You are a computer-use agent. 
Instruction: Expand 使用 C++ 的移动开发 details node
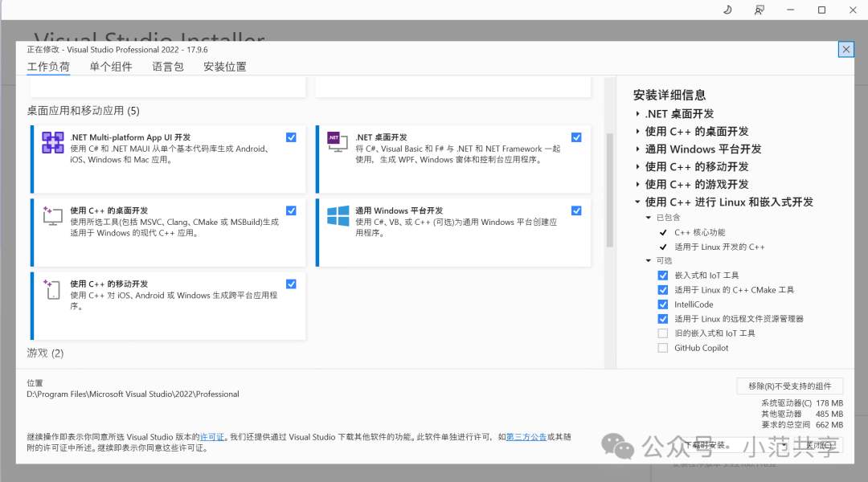[637, 166]
